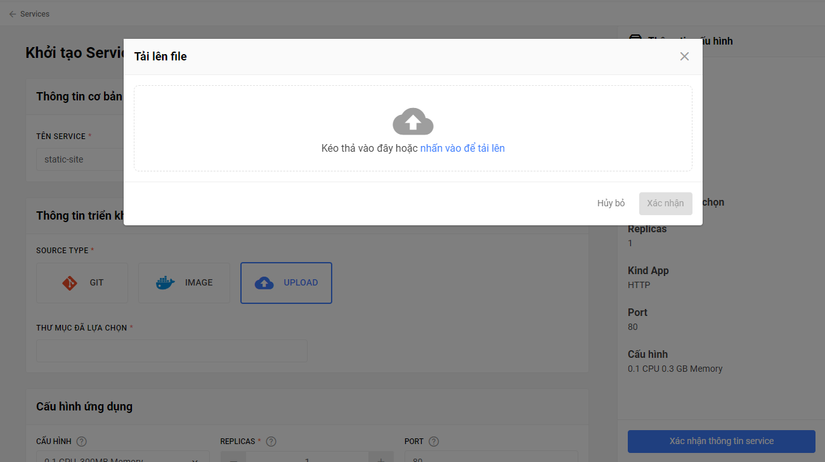Select IMAGE source type option
Screen dimensions: 825x462
184,283
